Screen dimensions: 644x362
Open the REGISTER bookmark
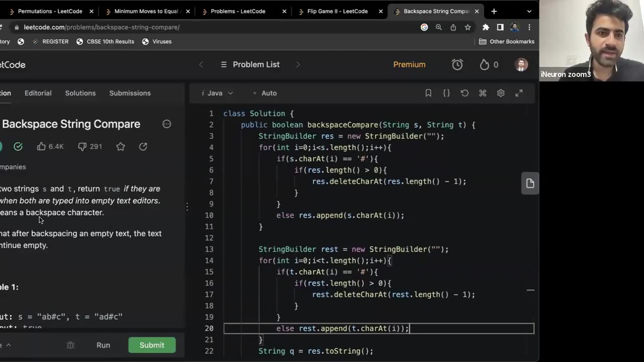click(50, 42)
